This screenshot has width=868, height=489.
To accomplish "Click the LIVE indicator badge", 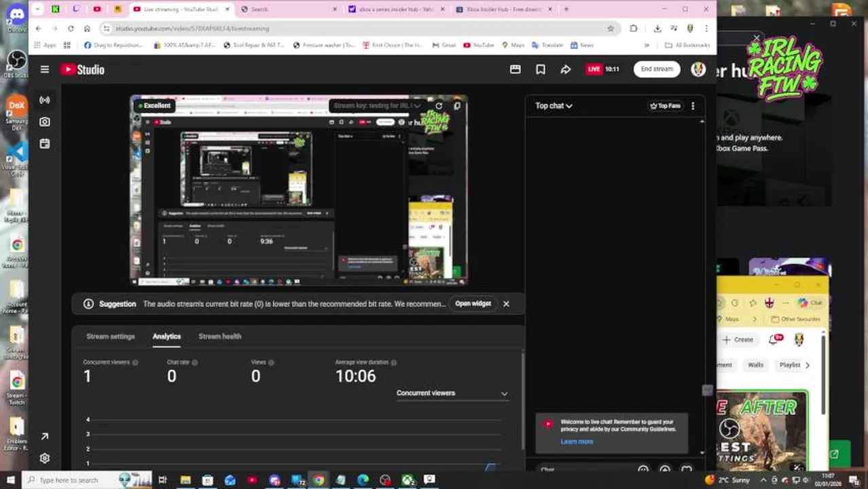I will [x=594, y=69].
